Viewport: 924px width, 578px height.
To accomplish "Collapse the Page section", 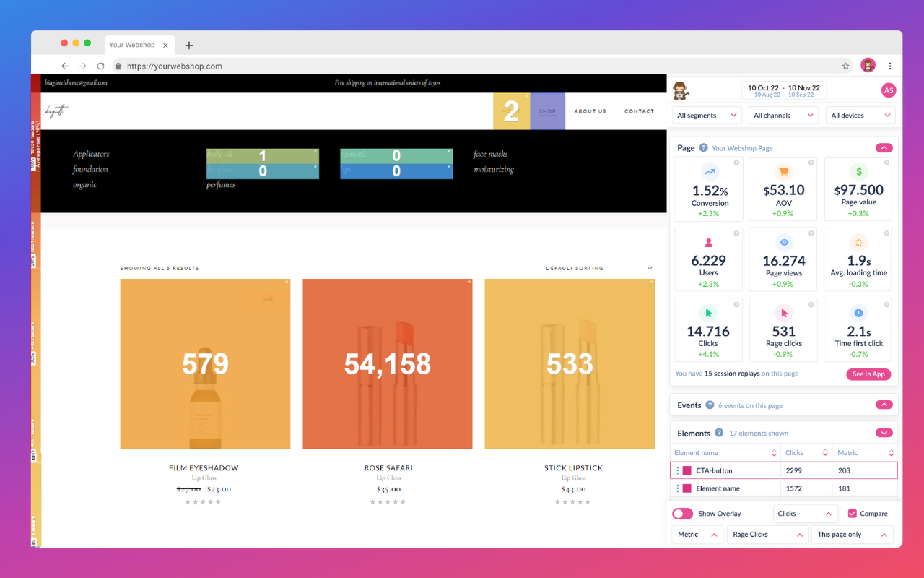I will [x=884, y=148].
